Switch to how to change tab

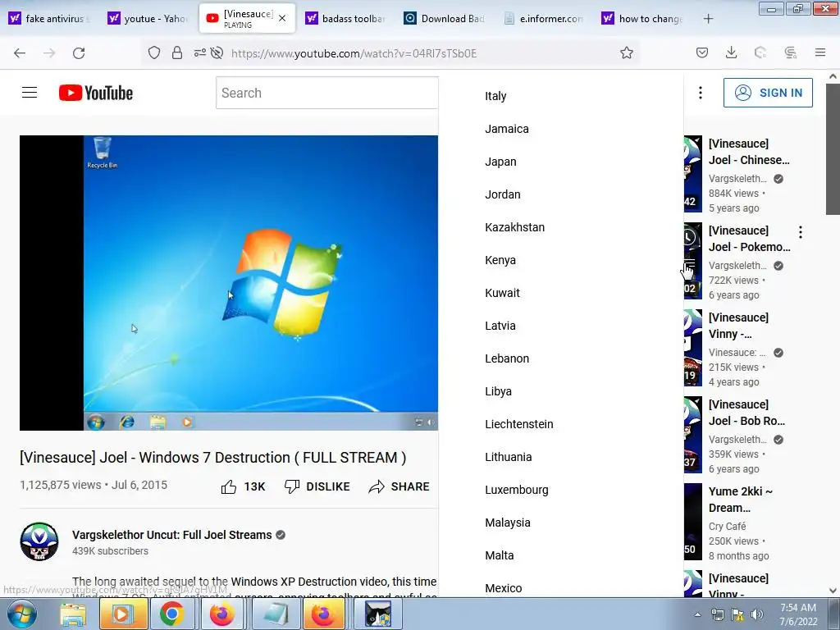pyautogui.click(x=643, y=18)
